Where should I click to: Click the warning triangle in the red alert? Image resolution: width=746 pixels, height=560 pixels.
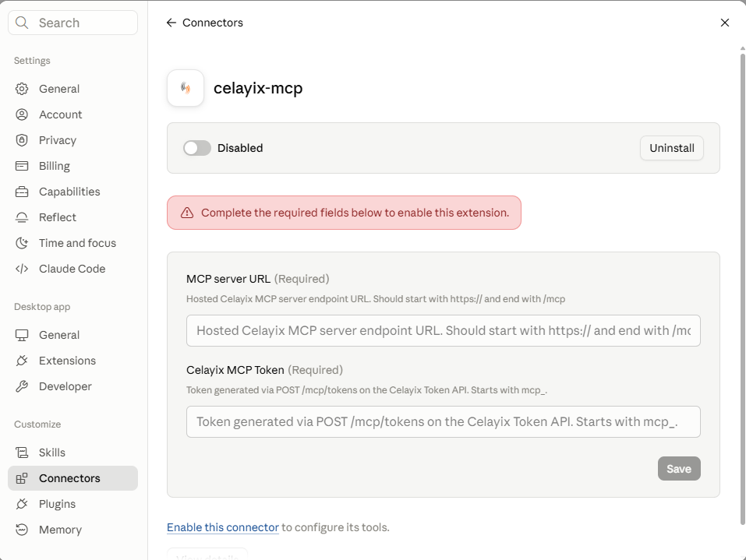[x=187, y=213]
